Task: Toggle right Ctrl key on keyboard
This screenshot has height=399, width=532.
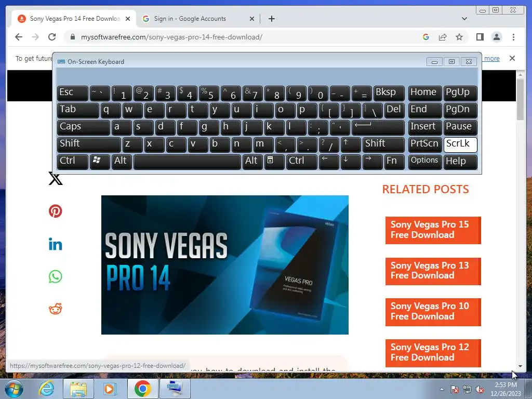Action: (302, 162)
